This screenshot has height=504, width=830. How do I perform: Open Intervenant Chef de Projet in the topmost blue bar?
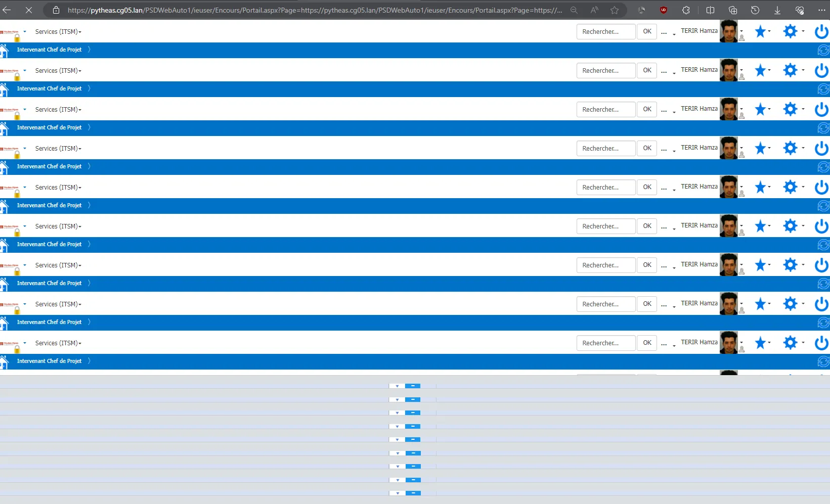click(x=49, y=50)
